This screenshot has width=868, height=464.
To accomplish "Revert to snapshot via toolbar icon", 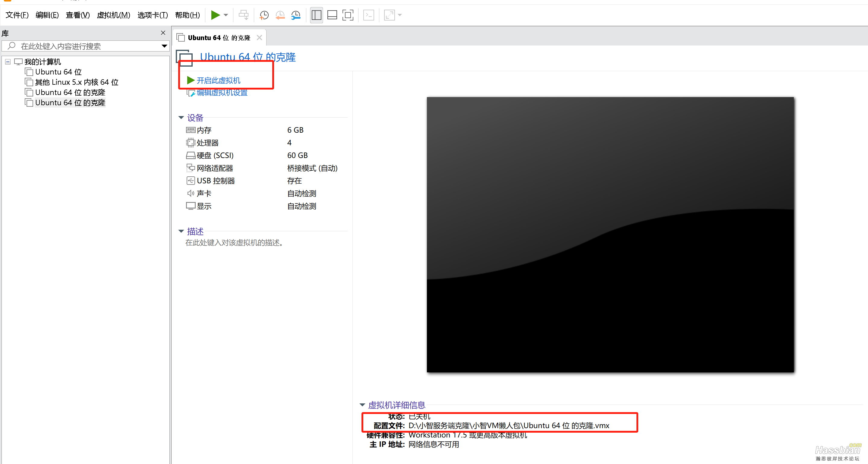I will pyautogui.click(x=280, y=15).
